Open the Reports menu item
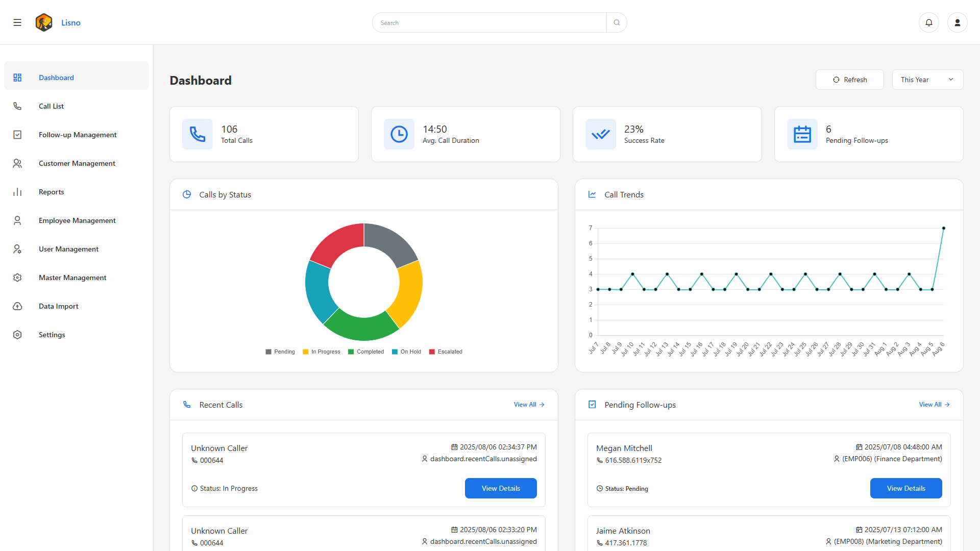Screen dimensions: 980x551 pyautogui.click(x=51, y=192)
